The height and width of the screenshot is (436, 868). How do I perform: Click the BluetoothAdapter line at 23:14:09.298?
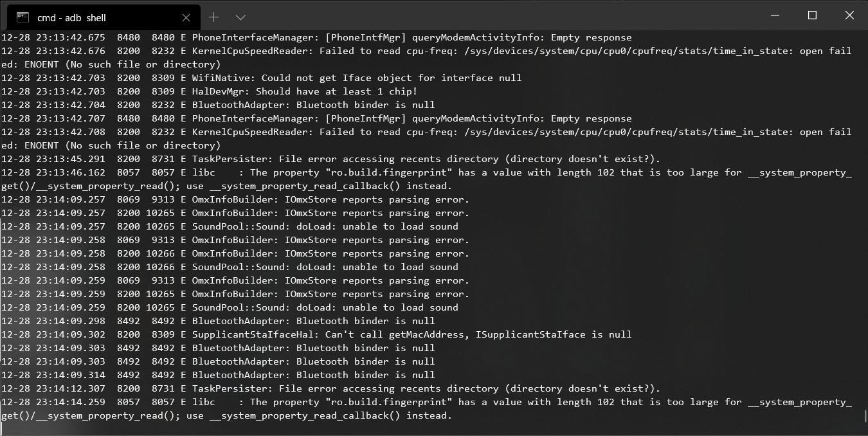tap(218, 321)
